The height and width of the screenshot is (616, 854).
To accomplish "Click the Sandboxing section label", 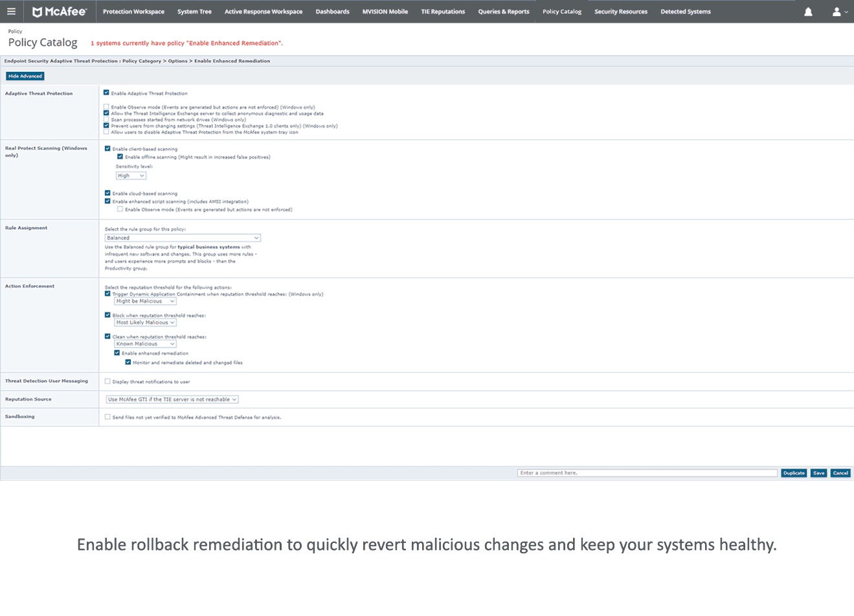I will [20, 417].
